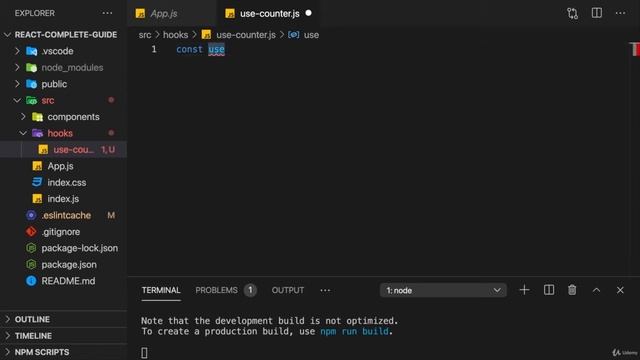Click the .eslintcache file icon
This screenshot has width=640, height=360.
point(31,215)
